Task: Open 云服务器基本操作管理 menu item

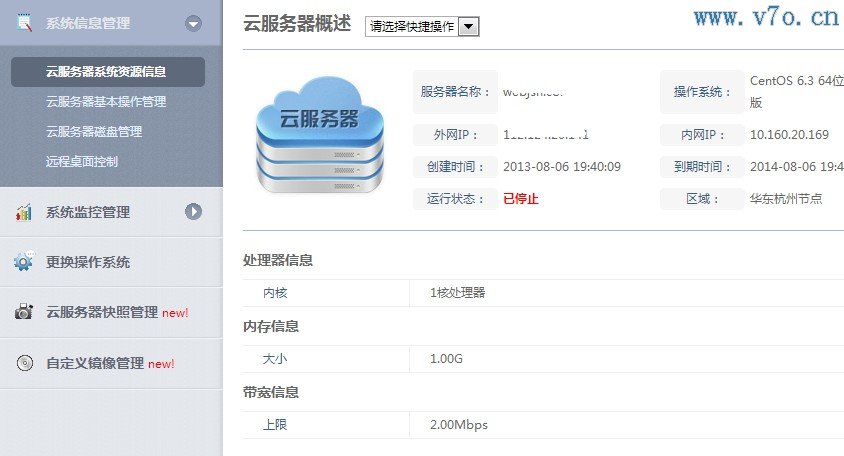Action: point(106,102)
